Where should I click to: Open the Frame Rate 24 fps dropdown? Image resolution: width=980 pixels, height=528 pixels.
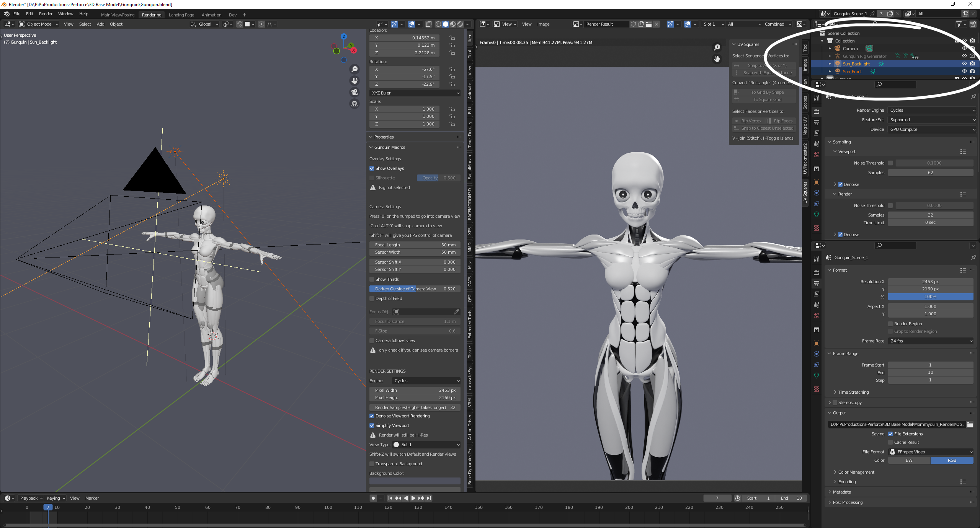pyautogui.click(x=931, y=341)
